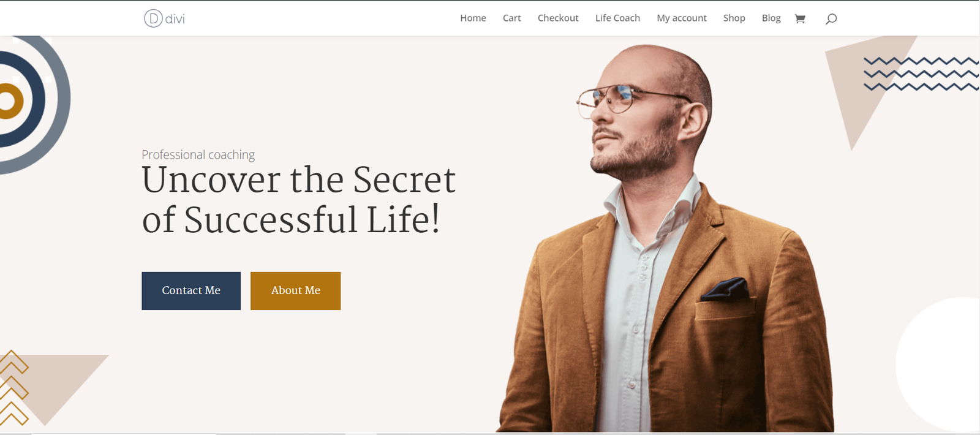Go to My account in the menu

click(x=682, y=18)
